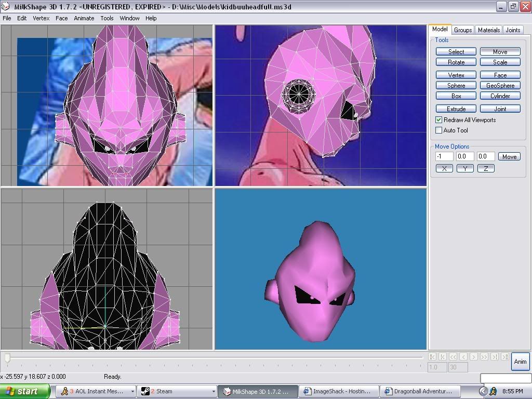532x399 pixels.
Task: Step back one frame button
Action: 463,356
